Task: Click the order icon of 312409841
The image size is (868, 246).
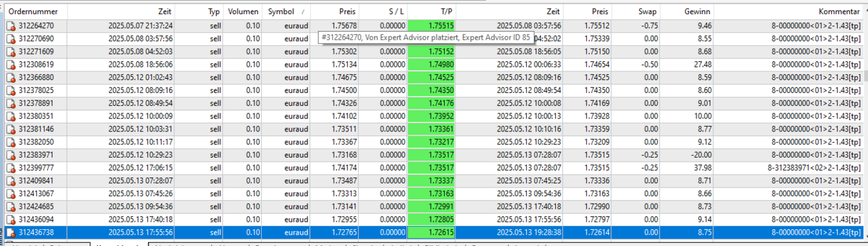Action: point(11,181)
